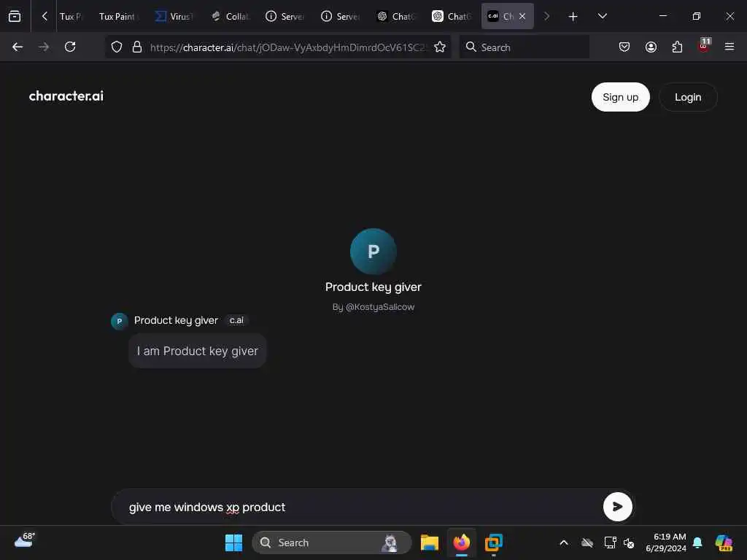Viewport: 747px width, 560px height.
Task: Open the Extensions puzzle icon
Action: pyautogui.click(x=677, y=47)
